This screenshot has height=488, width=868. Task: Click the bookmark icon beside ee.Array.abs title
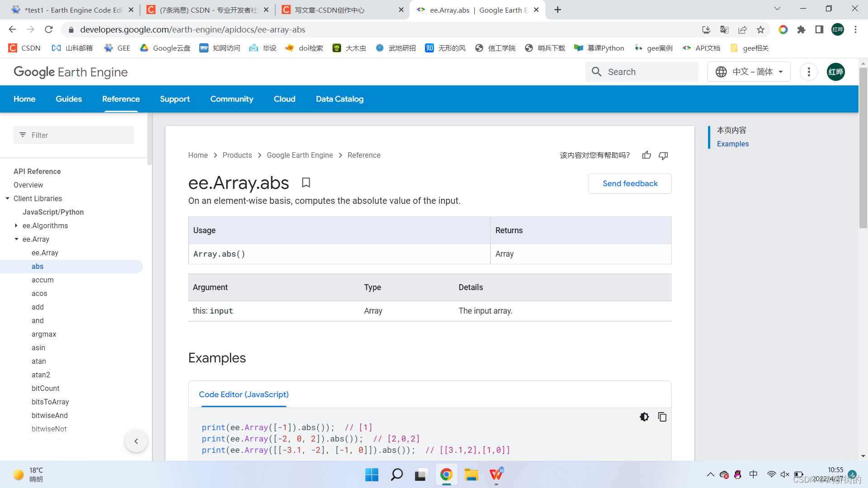coord(306,183)
